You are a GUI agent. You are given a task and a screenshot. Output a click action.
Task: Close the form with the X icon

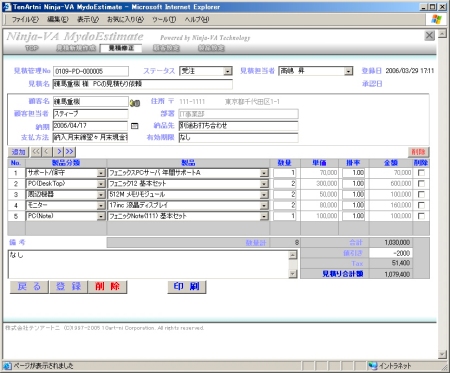click(429, 36)
